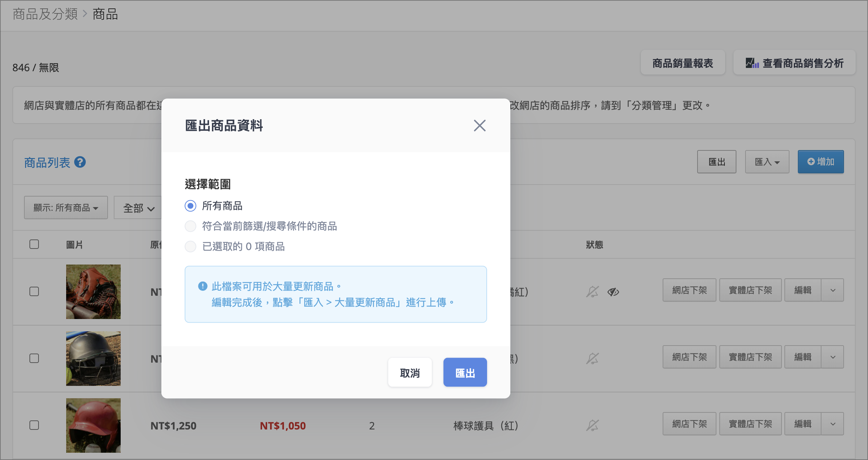Screen dimensions: 868x460
Task: Click 網店下架 in the red helmet row
Action: pyautogui.click(x=689, y=424)
